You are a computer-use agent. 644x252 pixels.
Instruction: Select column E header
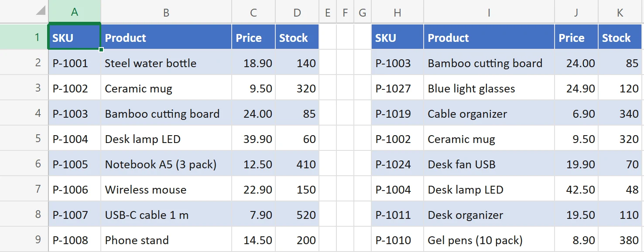(x=328, y=12)
